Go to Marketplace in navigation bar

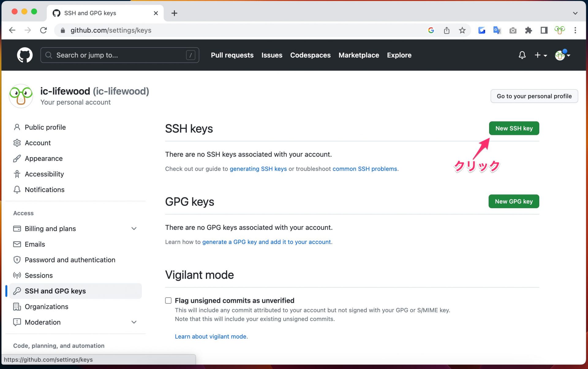(x=359, y=55)
